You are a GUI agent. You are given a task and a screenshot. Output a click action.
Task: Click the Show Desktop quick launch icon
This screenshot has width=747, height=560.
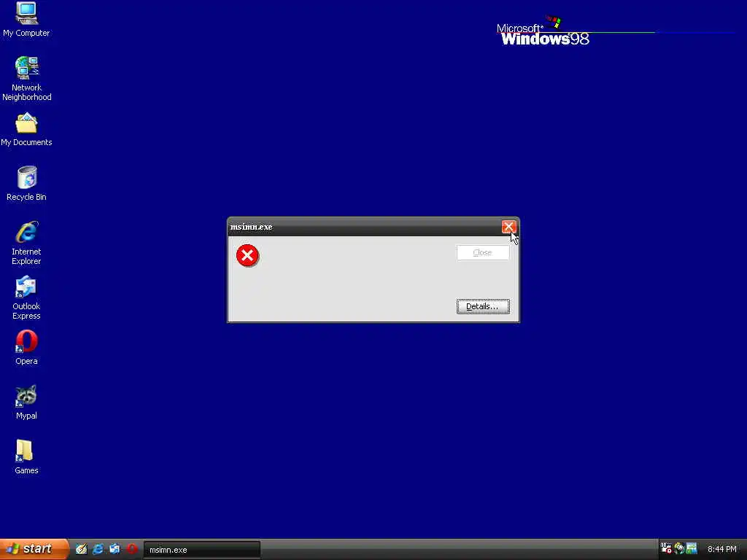82,549
